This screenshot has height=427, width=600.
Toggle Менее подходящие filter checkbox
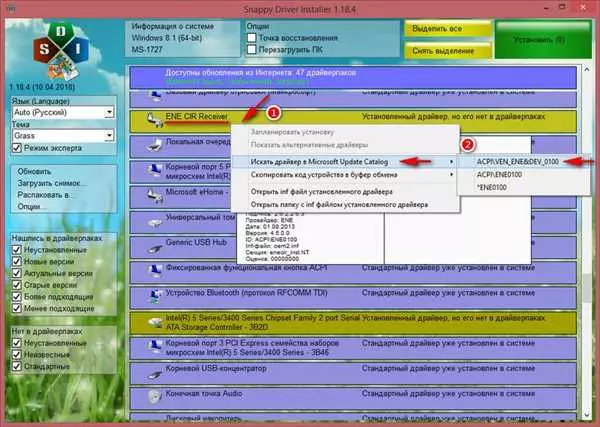tap(16, 308)
